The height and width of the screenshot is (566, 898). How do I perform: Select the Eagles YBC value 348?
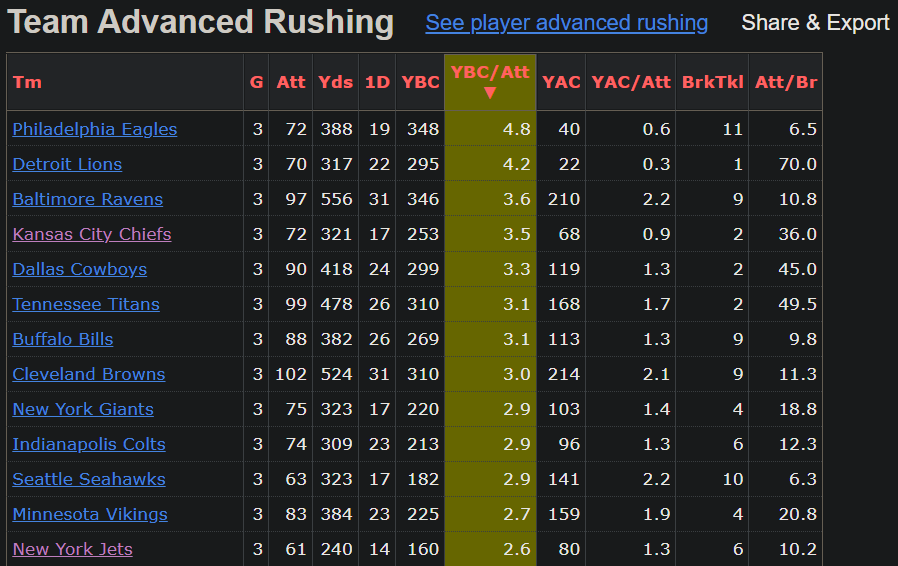423,129
